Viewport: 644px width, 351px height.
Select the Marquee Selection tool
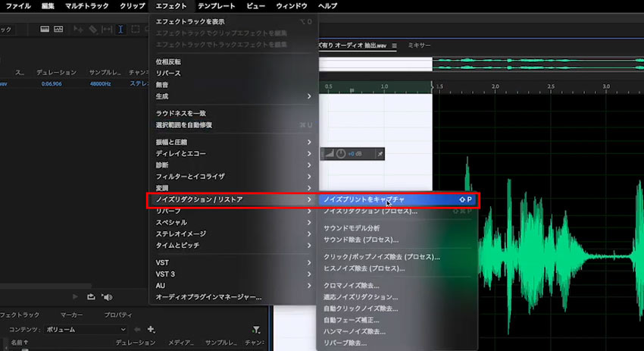(x=135, y=29)
